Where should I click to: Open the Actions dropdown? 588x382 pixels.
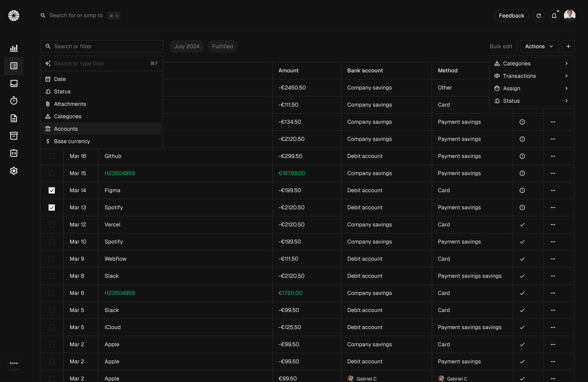pyautogui.click(x=539, y=46)
